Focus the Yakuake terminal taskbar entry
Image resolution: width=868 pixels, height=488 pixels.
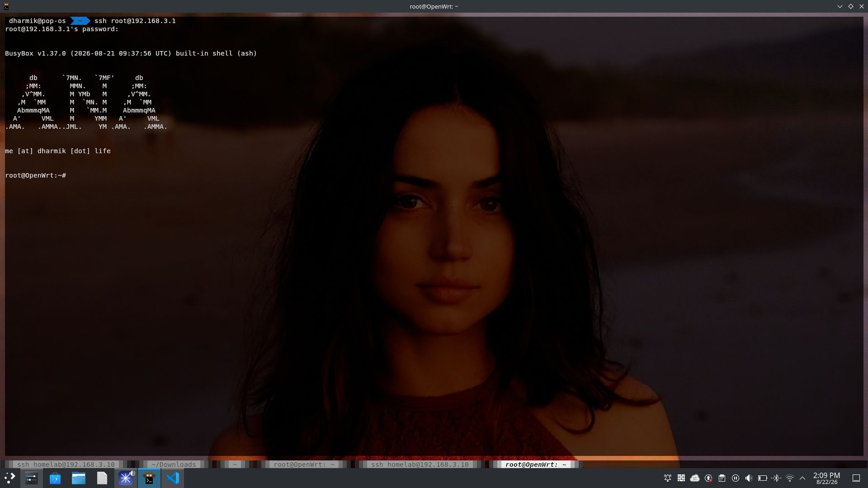[149, 478]
